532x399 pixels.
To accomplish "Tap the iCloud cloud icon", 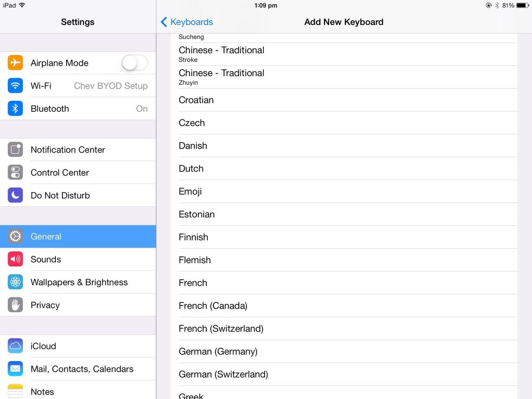I will tap(15, 346).
